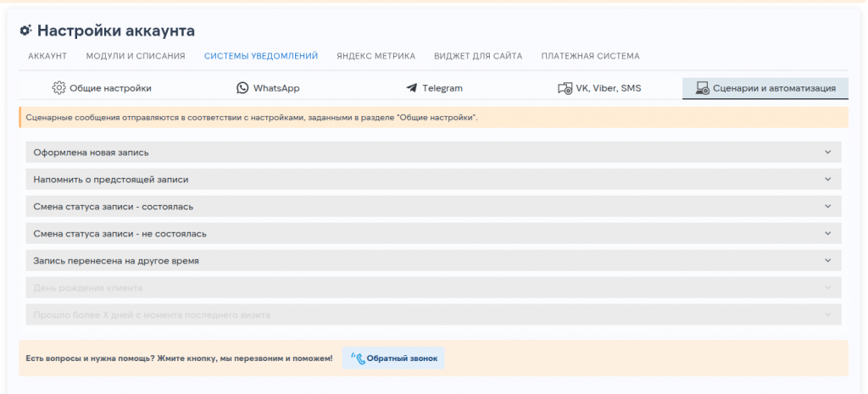Switch to the Аккаунт tab
The image size is (868, 394).
(47, 57)
